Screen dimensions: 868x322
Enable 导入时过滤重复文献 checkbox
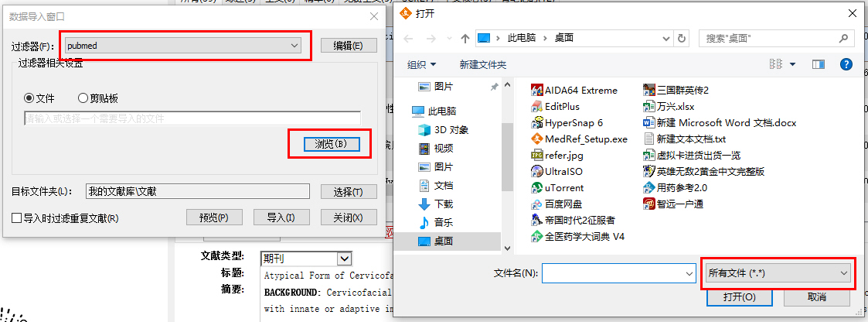point(16,218)
